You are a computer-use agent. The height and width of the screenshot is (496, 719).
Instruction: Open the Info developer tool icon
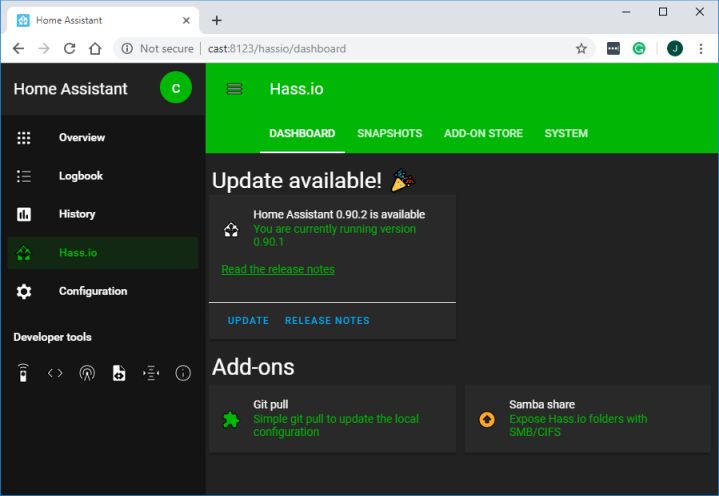point(183,373)
